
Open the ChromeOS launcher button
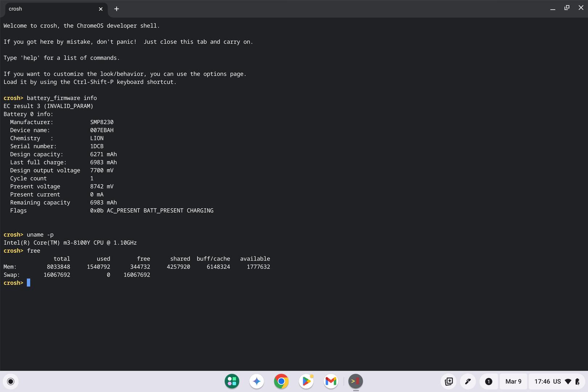[11, 381]
